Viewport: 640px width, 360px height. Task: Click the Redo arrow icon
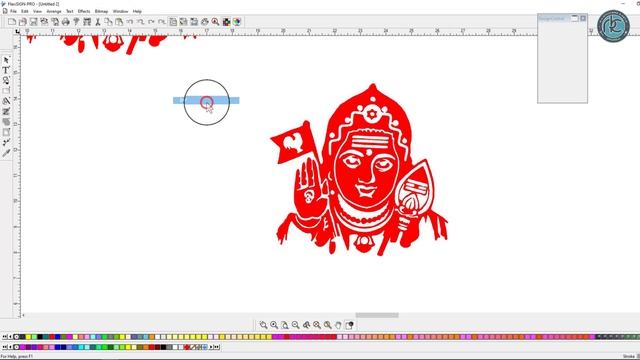pyautogui.click(x=151, y=22)
